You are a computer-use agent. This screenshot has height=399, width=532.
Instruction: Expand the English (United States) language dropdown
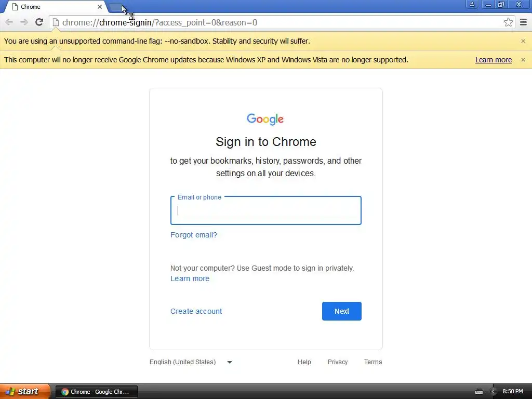coord(191,362)
